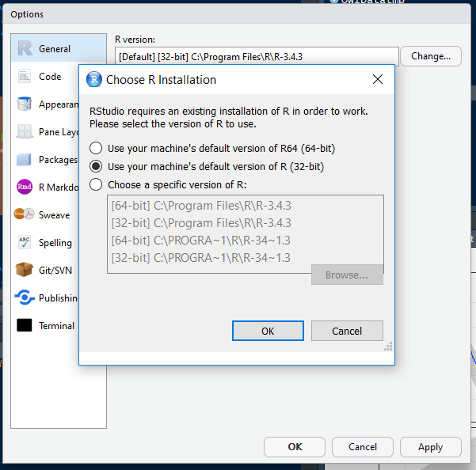Click Change... button next to R version

[x=431, y=56]
